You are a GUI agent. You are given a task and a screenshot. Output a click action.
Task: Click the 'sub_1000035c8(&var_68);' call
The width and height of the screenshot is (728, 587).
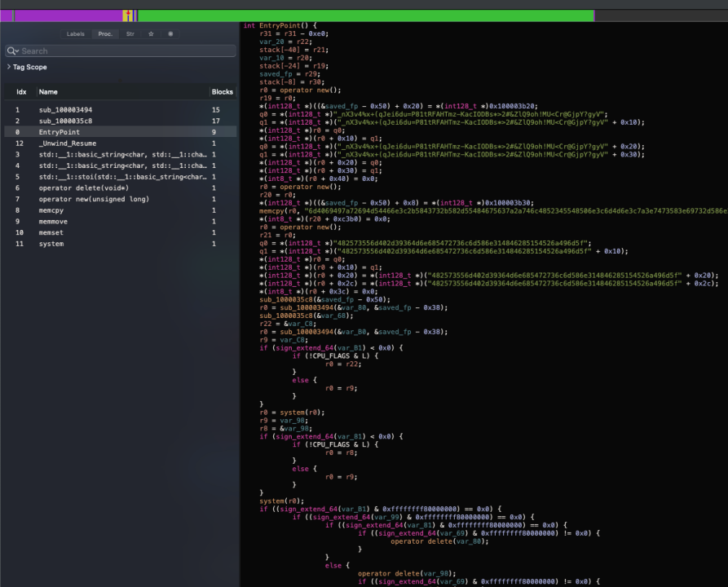pyautogui.click(x=306, y=316)
